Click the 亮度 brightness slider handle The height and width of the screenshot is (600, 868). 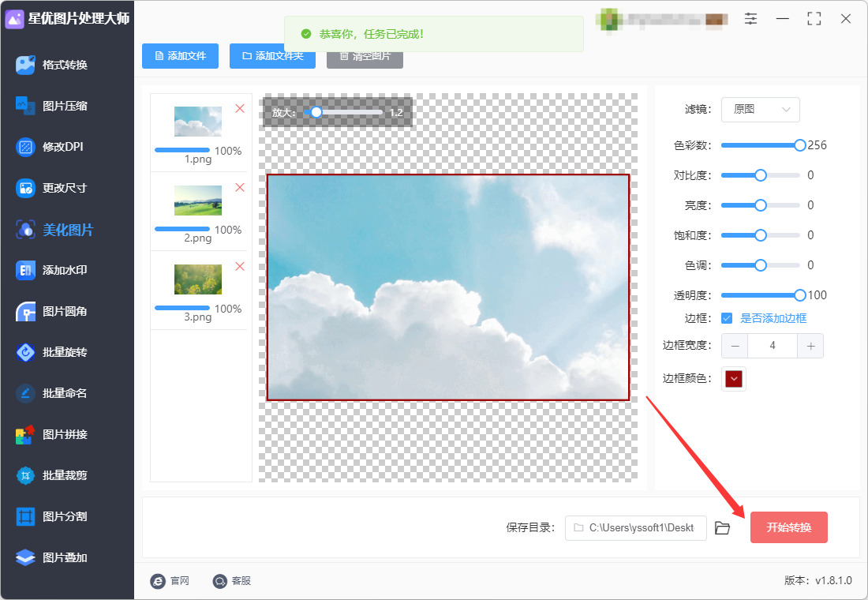pyautogui.click(x=761, y=205)
